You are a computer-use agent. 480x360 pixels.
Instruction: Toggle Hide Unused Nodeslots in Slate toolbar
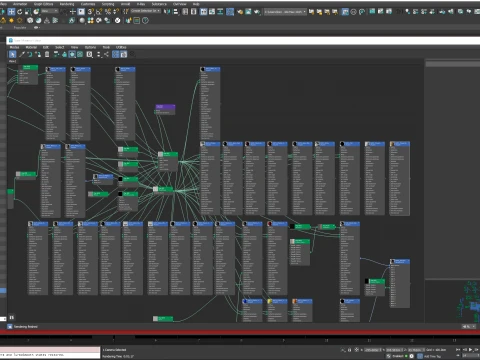point(64,54)
